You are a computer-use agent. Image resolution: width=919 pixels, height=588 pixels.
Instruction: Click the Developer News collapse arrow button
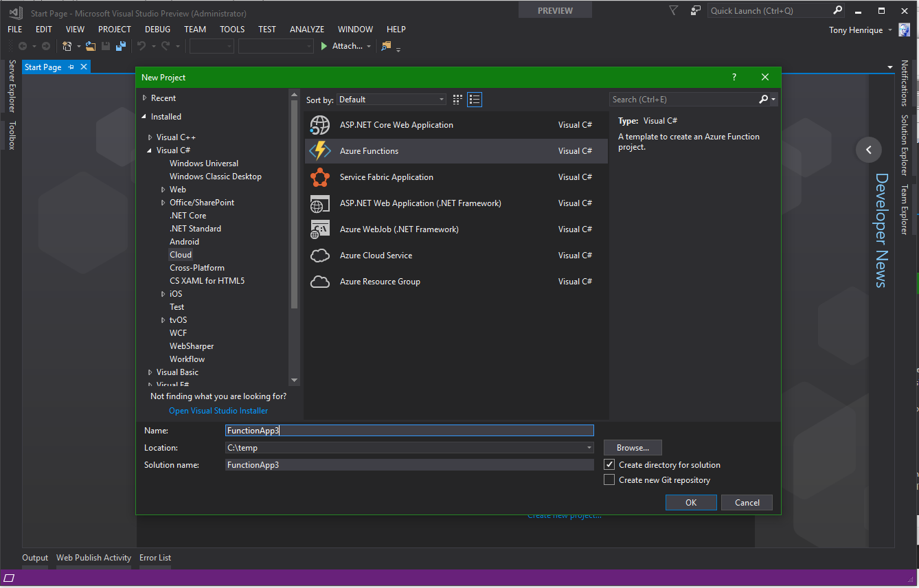pyautogui.click(x=869, y=150)
